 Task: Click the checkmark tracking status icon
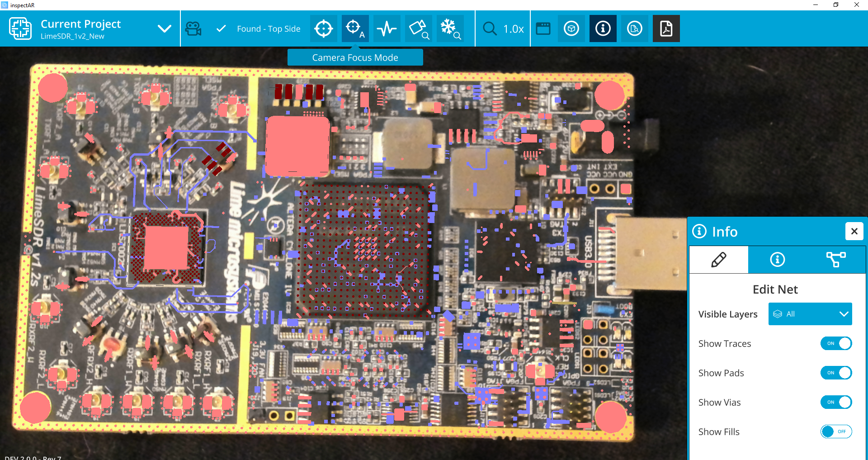click(221, 28)
